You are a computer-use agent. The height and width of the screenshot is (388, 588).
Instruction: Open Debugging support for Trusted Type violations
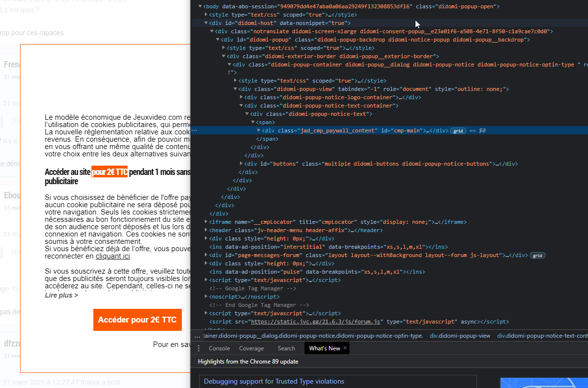coord(274,381)
